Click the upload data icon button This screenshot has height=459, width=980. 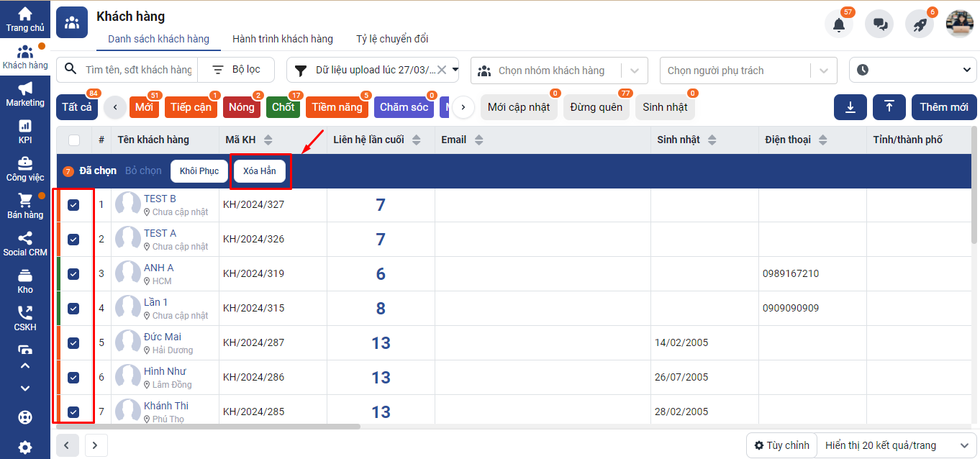[889, 107]
